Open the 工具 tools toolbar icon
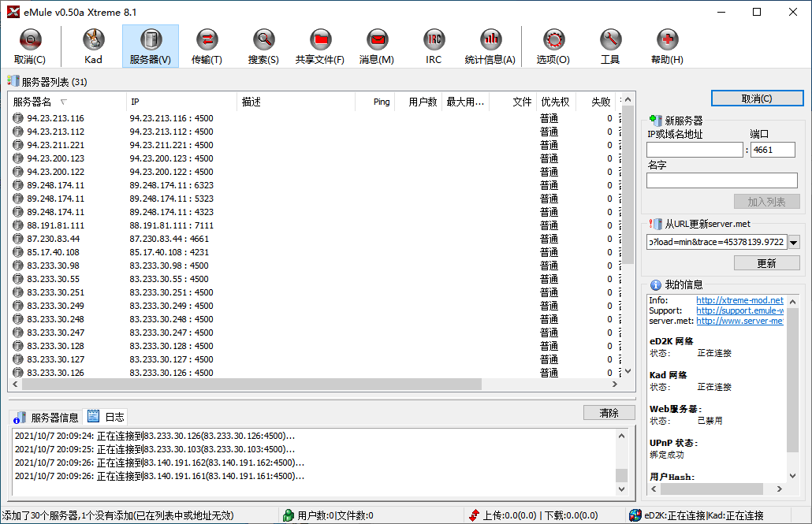812x524 pixels. pos(610,40)
